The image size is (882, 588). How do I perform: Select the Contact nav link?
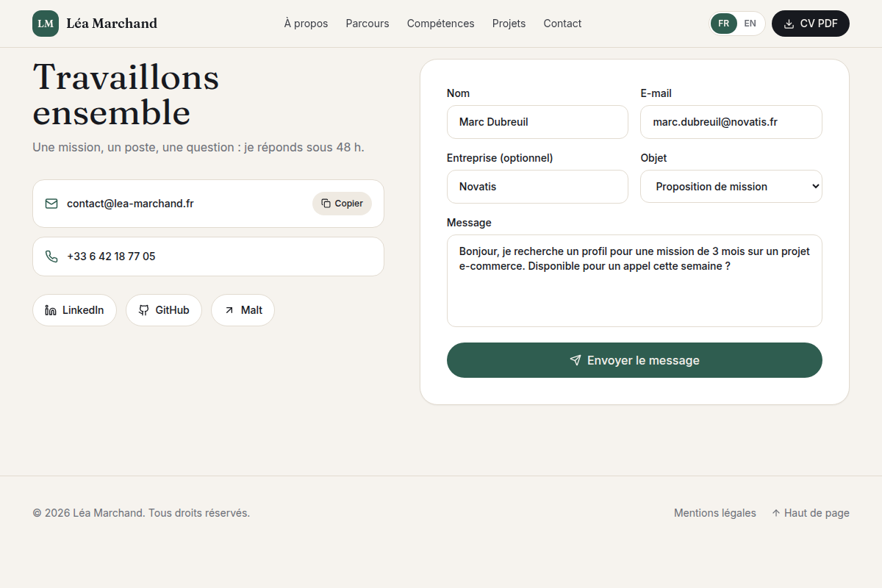(562, 24)
